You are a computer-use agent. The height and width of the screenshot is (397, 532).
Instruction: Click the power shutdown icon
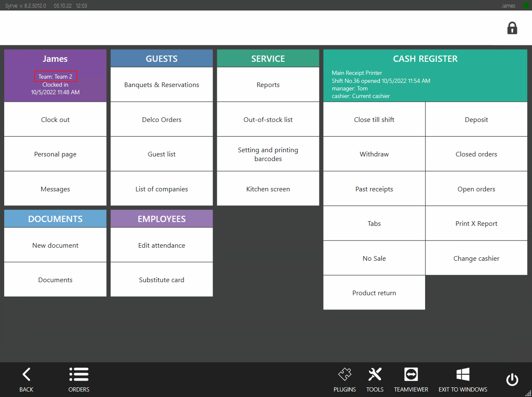click(512, 380)
